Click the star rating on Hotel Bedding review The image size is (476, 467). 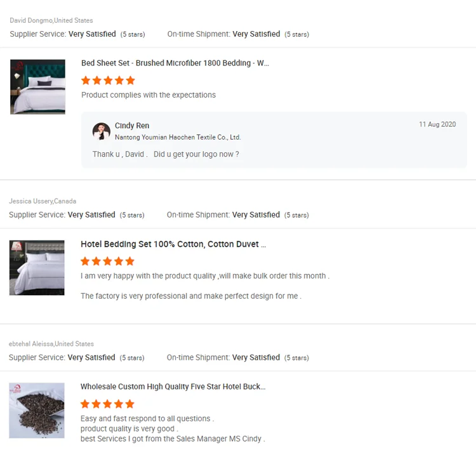107,261
